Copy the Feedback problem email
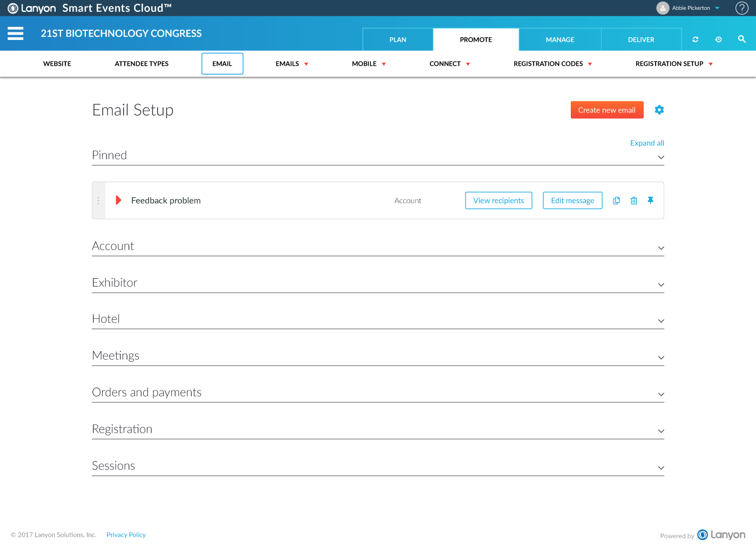The width and height of the screenshot is (756, 553). (x=616, y=200)
